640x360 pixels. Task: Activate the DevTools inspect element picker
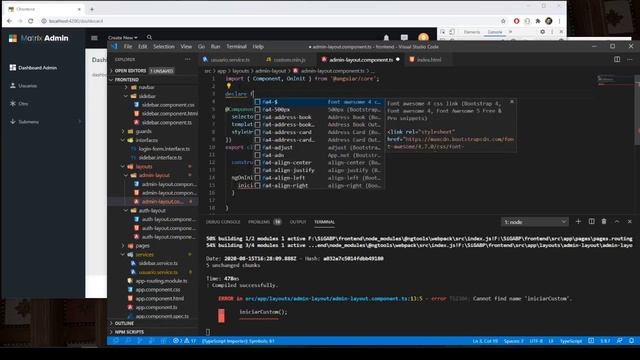click(x=443, y=31)
